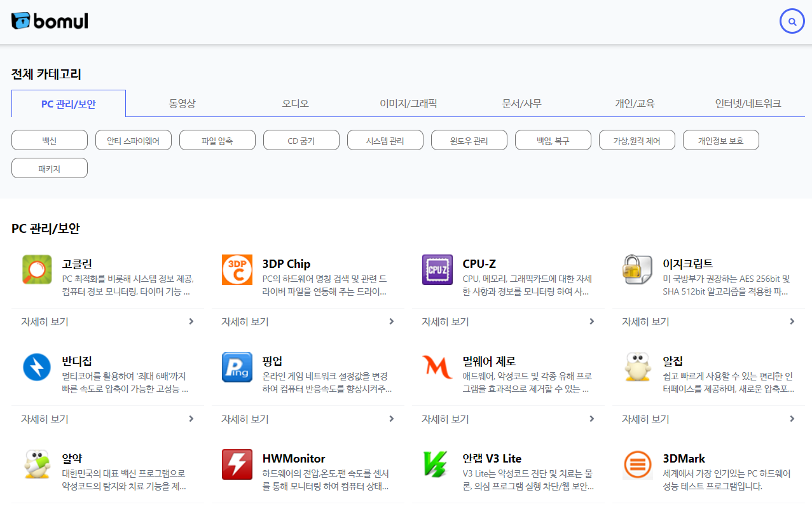Open the 안랩 V3 Lite title link
Image resolution: width=812 pixels, height=509 pixels.
point(492,458)
